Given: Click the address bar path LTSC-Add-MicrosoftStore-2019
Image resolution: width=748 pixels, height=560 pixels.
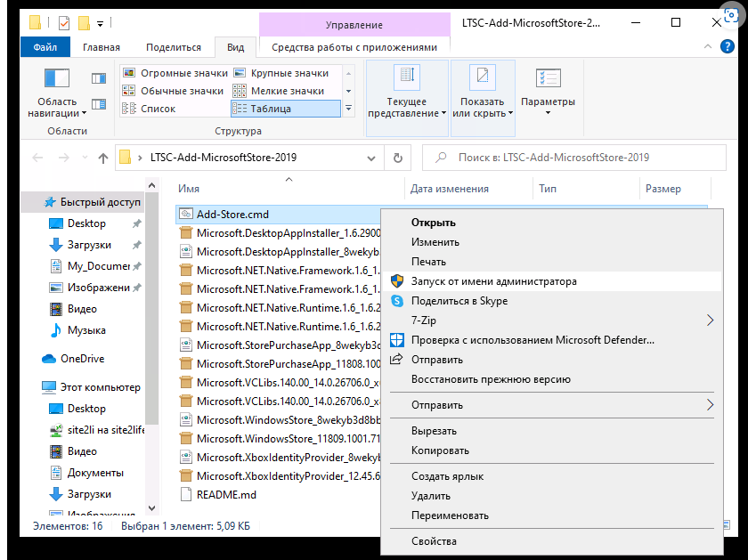Looking at the screenshot, I should (224, 158).
